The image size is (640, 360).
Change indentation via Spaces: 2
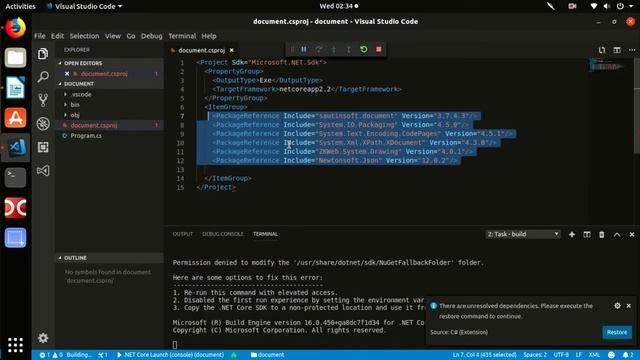[535, 355]
